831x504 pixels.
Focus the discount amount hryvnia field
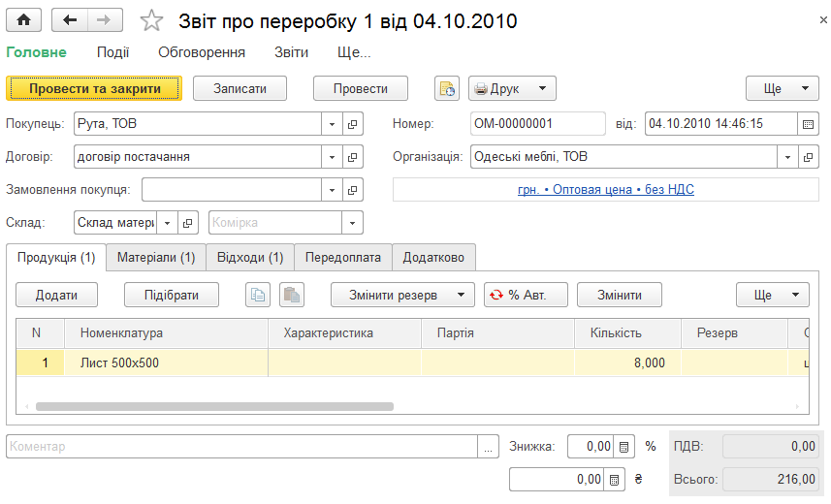557,480
